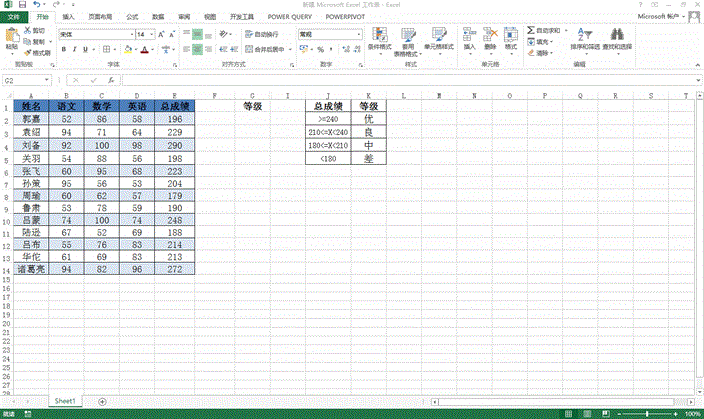Add a new sheet with plus button
Image resolution: width=704 pixels, height=419 pixels.
click(x=103, y=400)
